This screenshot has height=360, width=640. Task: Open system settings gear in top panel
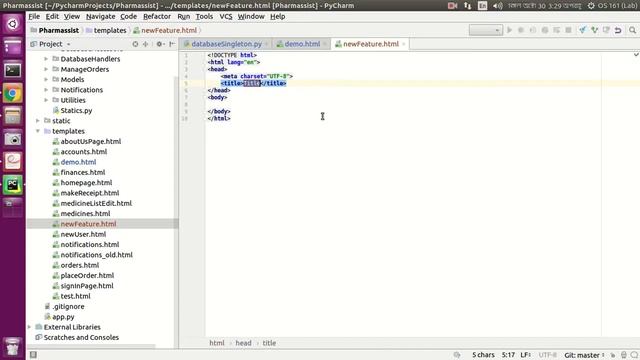tap(591, 6)
